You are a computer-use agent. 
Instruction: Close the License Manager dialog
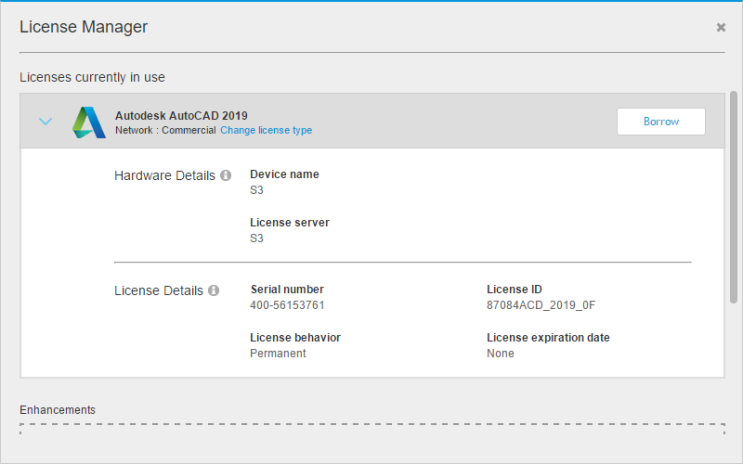pyautogui.click(x=721, y=27)
